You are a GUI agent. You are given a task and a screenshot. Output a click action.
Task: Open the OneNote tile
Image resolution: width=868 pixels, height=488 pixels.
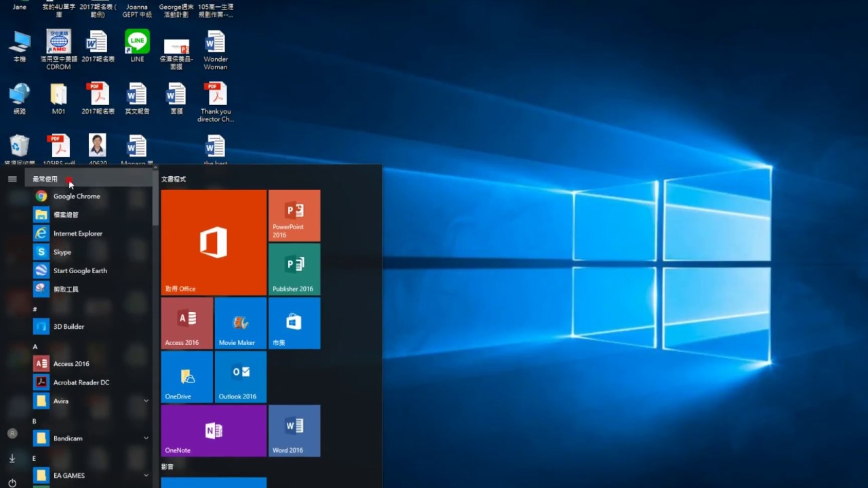point(214,430)
